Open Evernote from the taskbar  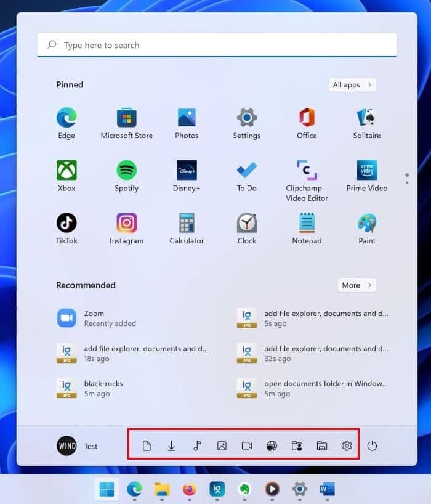tap(244, 489)
